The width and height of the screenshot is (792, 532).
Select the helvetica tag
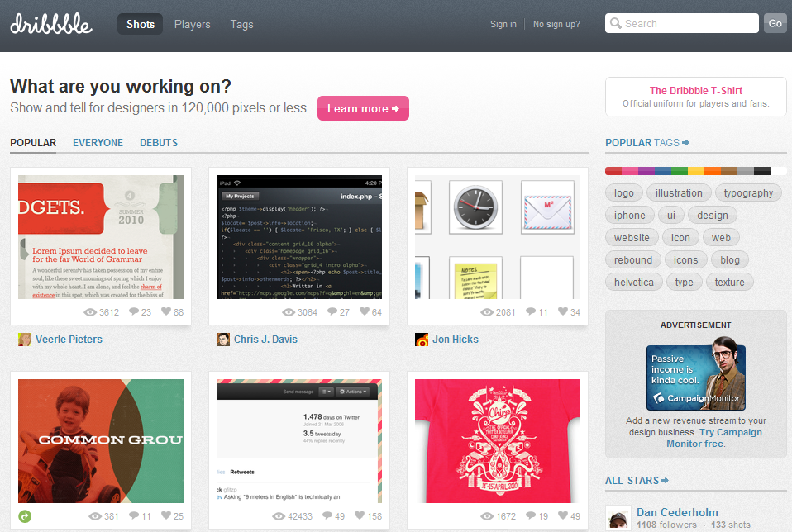(633, 283)
